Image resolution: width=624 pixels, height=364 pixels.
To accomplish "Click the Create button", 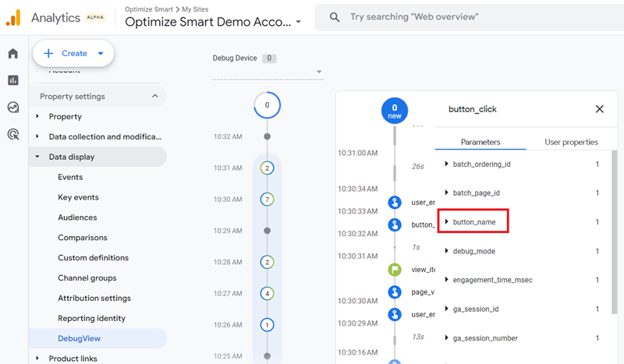I will tap(73, 53).
